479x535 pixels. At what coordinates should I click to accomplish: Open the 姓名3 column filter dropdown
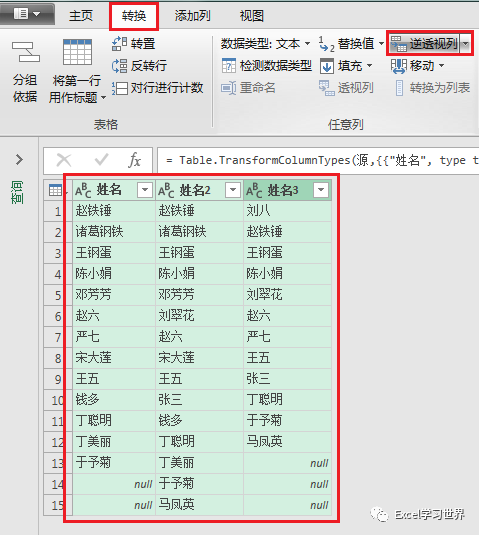321,190
